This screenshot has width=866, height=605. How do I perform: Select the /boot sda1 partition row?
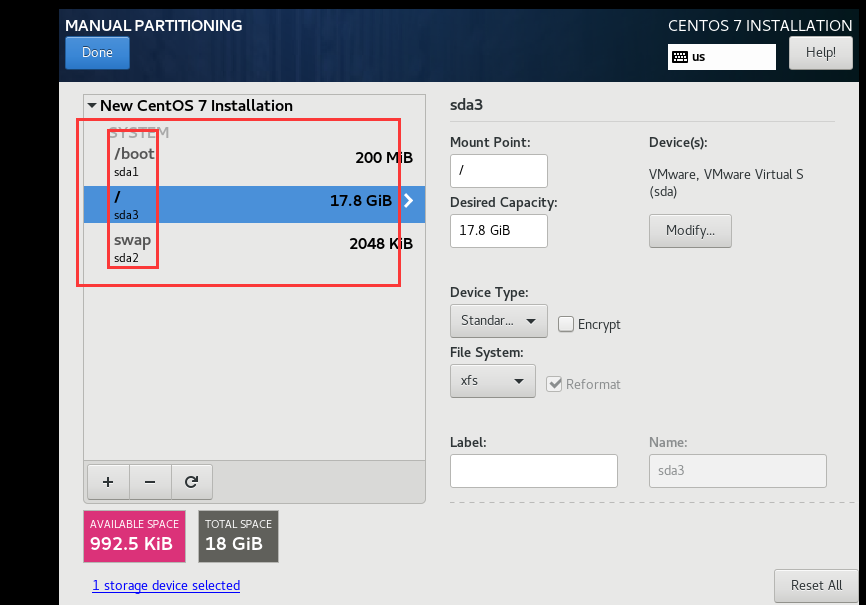click(x=254, y=161)
